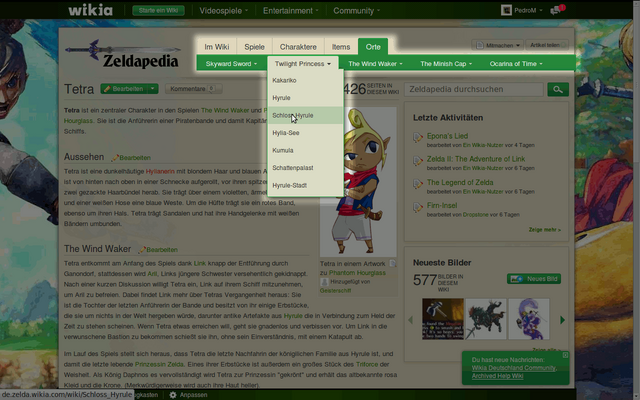Switch to the Charaktere tab
Screen dimensions: 640x400
click(x=298, y=47)
